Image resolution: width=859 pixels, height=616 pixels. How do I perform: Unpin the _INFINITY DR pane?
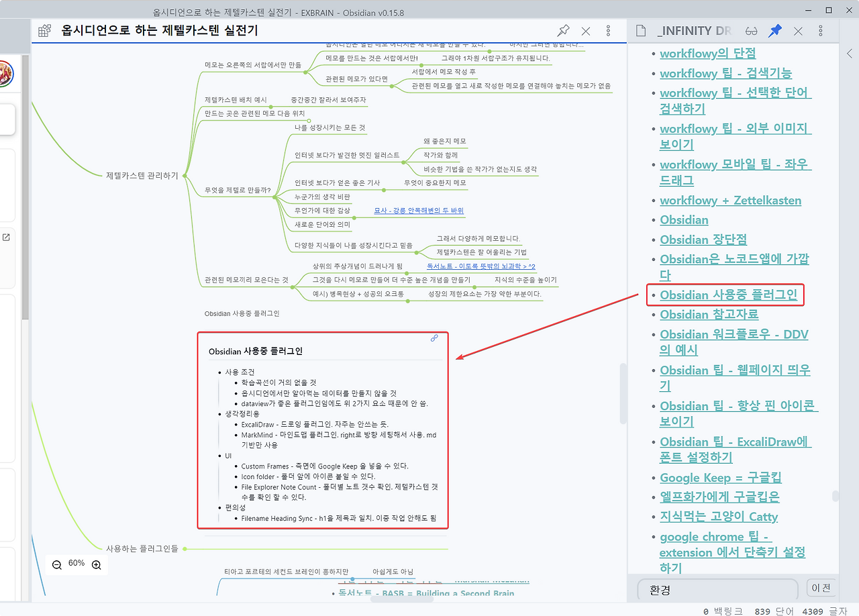(775, 31)
